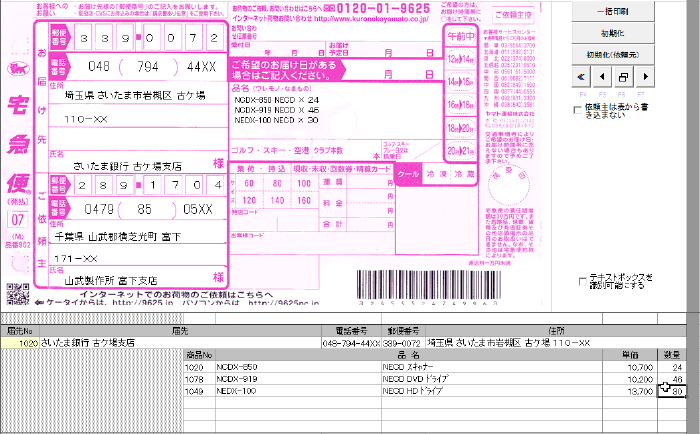Select the 12時-14時 delivery time slot
The height and width of the screenshot is (434, 700).
click(x=461, y=59)
